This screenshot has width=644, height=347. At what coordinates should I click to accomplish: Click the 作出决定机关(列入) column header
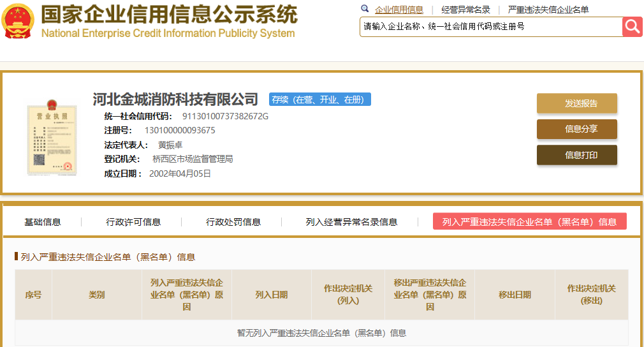(x=348, y=295)
